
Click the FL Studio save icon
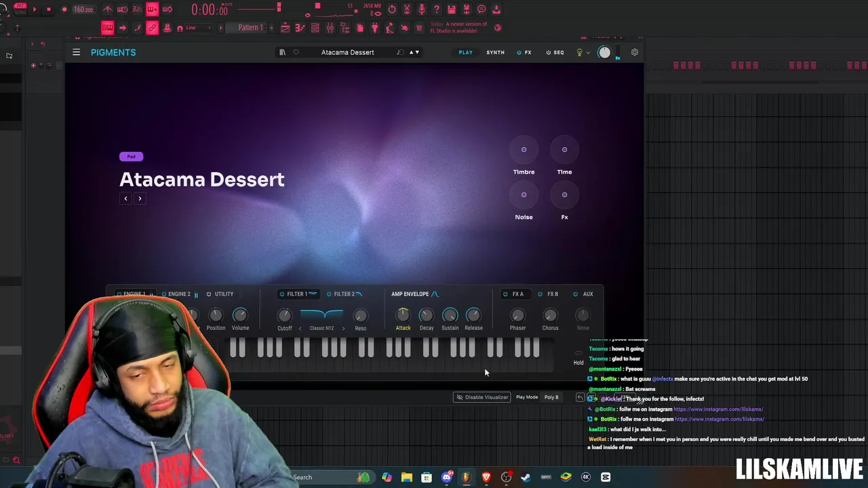[x=452, y=9]
